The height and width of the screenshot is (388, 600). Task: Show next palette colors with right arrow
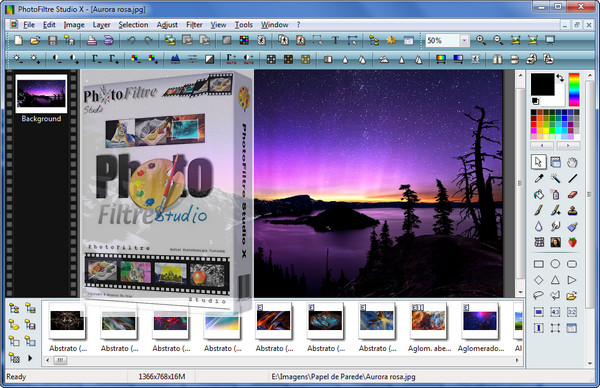click(568, 145)
